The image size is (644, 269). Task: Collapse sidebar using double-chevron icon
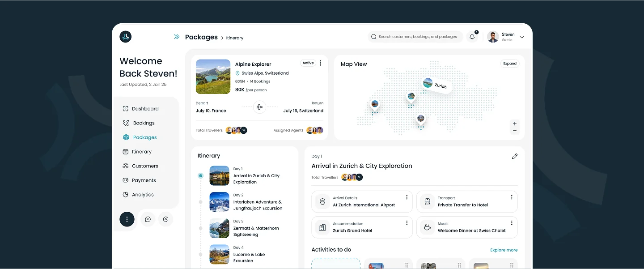coord(177,37)
